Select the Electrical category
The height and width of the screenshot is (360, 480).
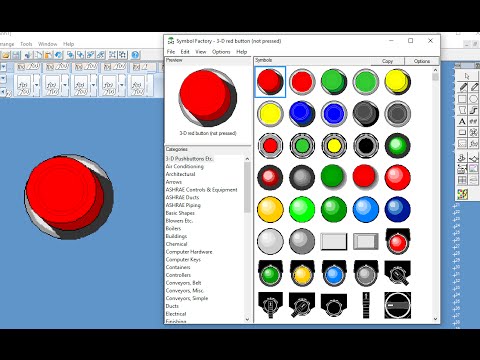coord(176,314)
